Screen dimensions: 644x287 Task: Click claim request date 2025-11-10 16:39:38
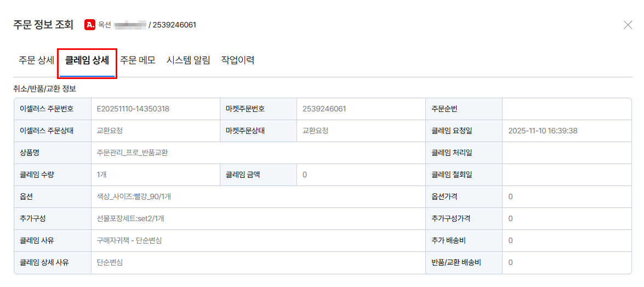pos(543,131)
